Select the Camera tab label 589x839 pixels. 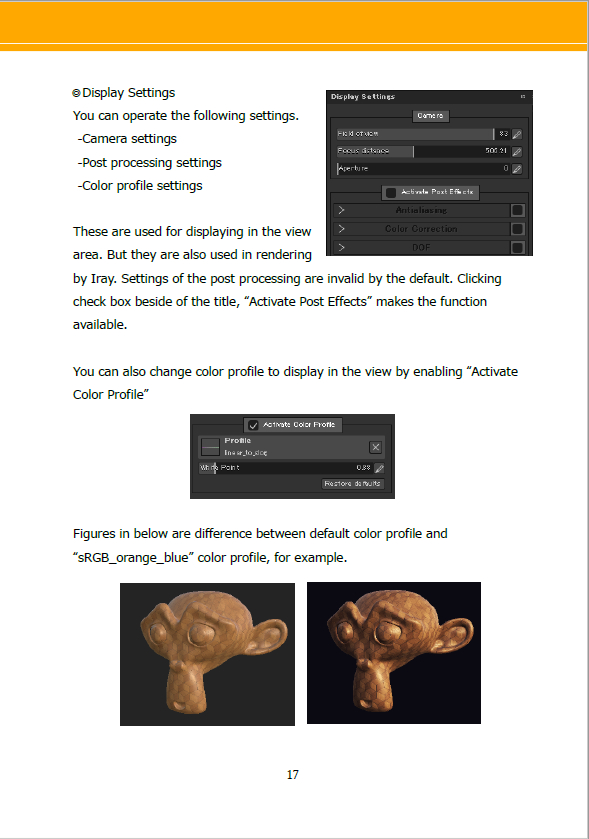pyautogui.click(x=430, y=116)
